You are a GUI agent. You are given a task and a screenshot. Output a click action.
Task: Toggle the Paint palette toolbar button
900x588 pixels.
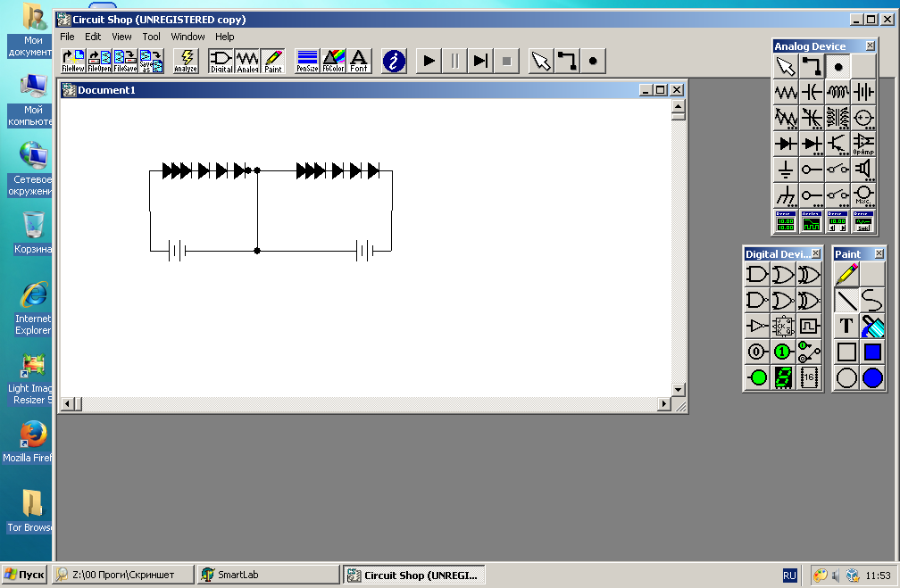click(x=273, y=61)
